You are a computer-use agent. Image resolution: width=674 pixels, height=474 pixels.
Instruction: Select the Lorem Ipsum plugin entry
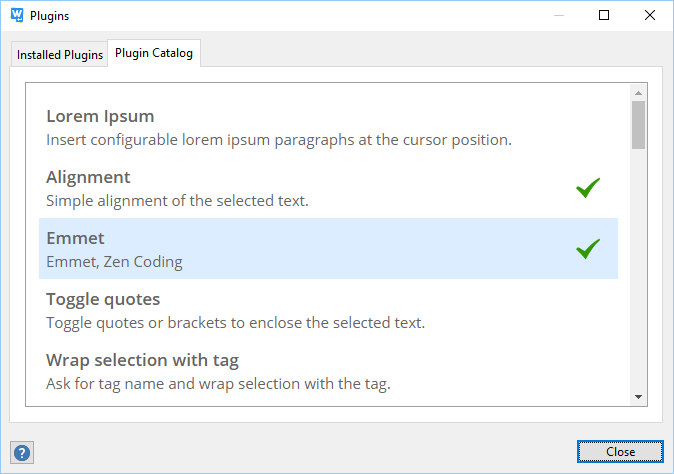(x=100, y=116)
